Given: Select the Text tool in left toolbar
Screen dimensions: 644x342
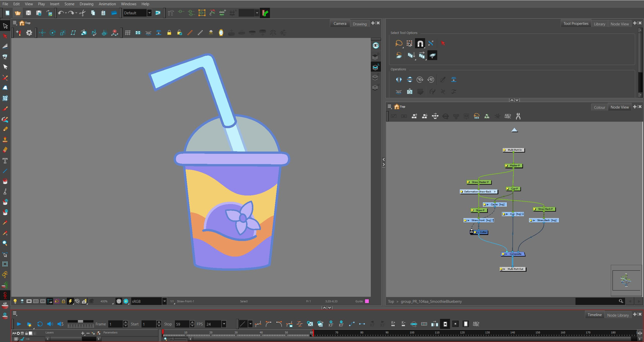Looking at the screenshot, I should click(5, 161).
